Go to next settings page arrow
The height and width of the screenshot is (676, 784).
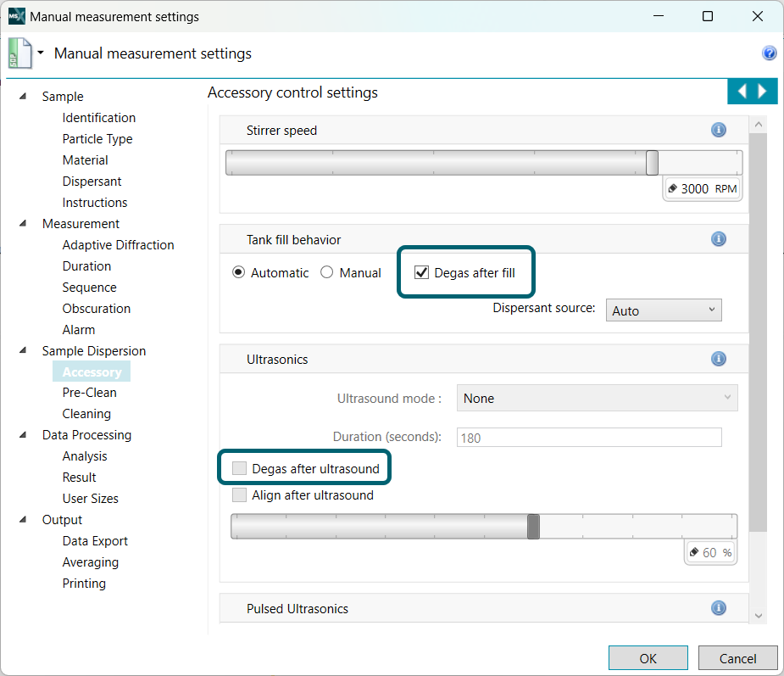coord(763,92)
